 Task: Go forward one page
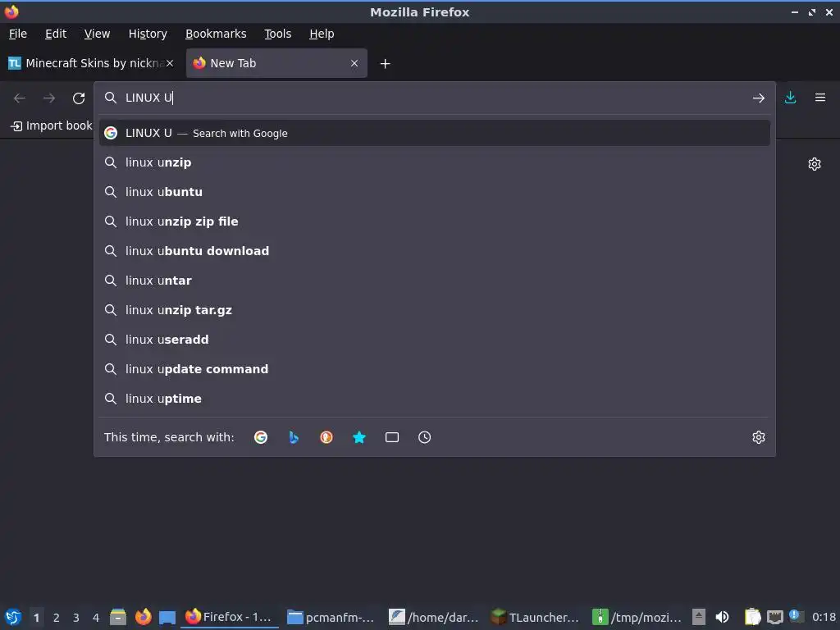point(48,98)
